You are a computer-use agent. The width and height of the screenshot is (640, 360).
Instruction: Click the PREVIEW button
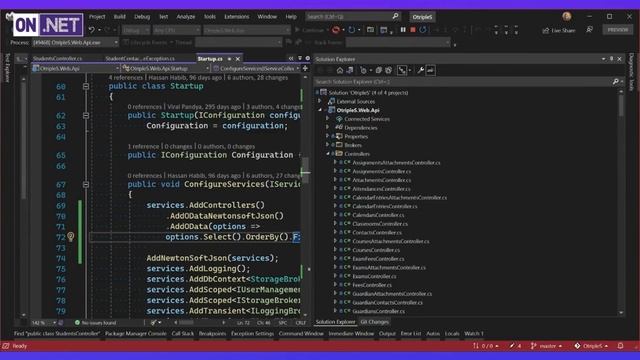(618, 30)
